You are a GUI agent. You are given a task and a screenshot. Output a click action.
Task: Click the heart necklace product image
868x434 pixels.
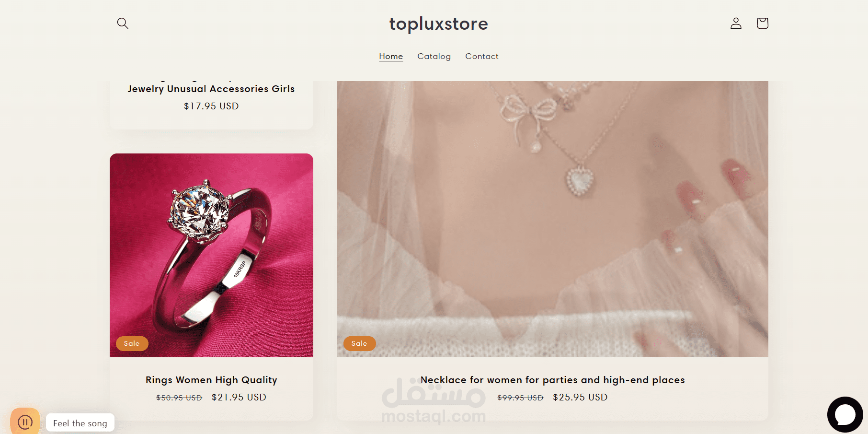click(553, 219)
